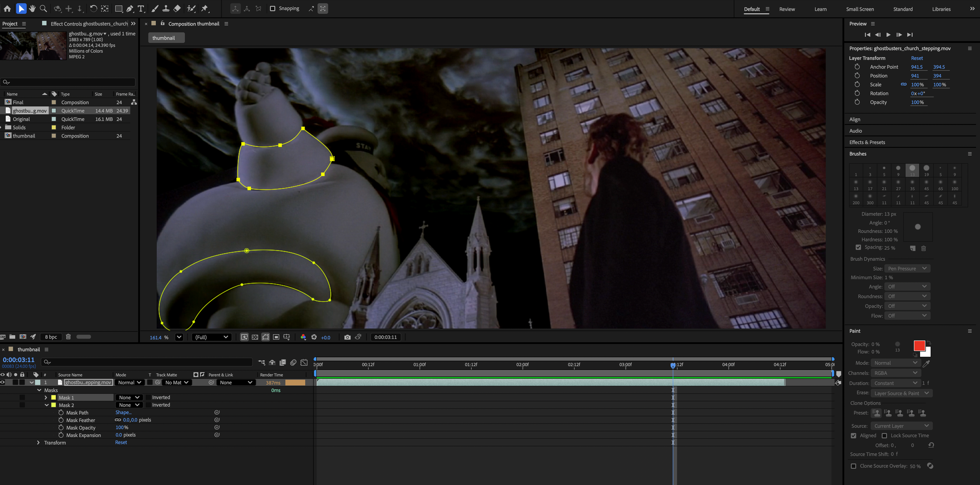Open the magnification ratio dropdown
The image size is (980, 485).
179,337
